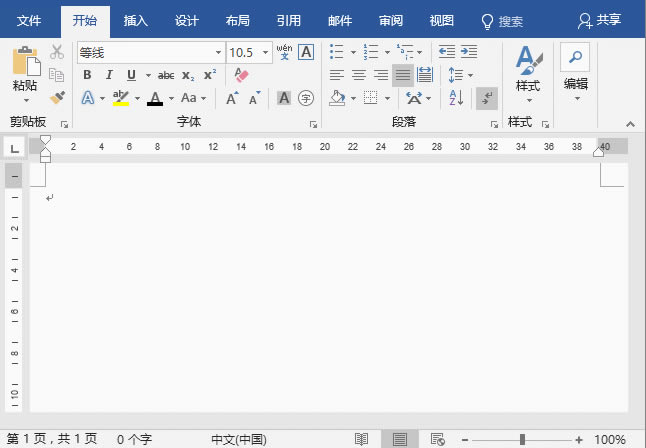
Task: Shrink font size with smaller A
Action: (255, 98)
